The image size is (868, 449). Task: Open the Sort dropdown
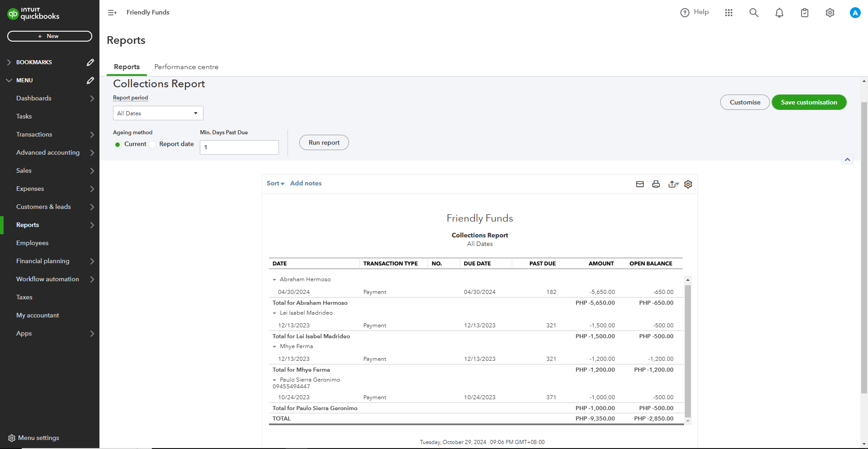point(275,183)
